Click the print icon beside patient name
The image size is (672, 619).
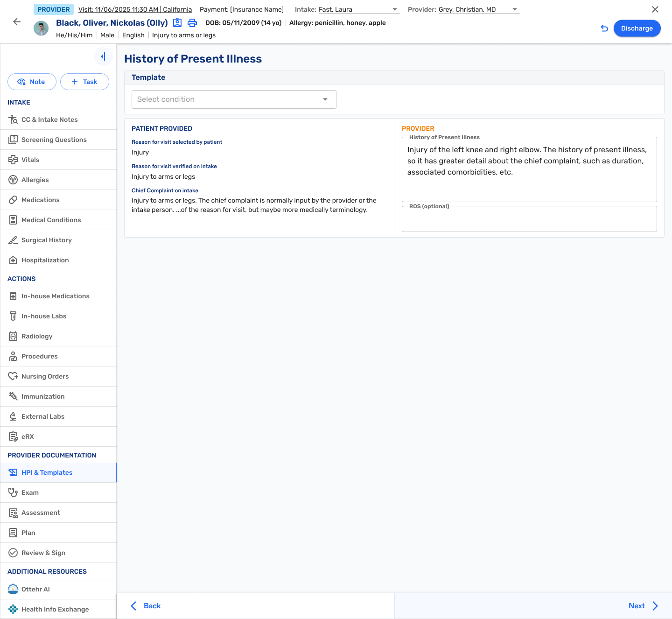[192, 23]
